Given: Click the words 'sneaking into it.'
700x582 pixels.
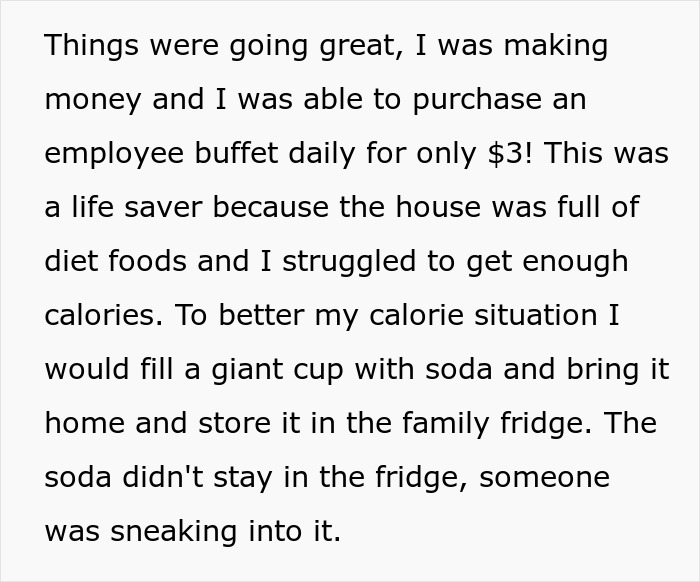Looking at the screenshot, I should (225, 531).
